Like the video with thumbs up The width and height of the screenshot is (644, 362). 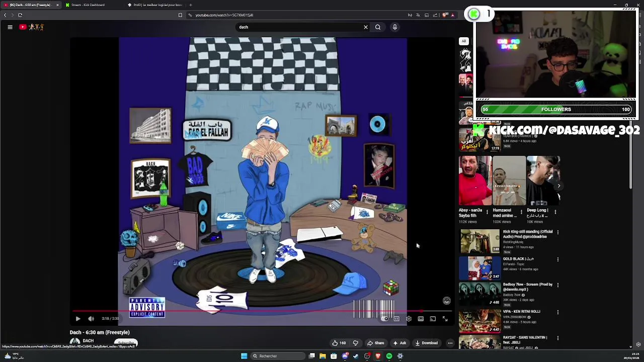click(339, 343)
